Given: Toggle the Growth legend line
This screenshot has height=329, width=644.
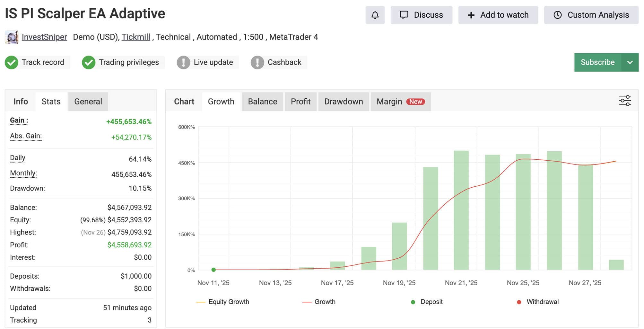Looking at the screenshot, I should 319,302.
